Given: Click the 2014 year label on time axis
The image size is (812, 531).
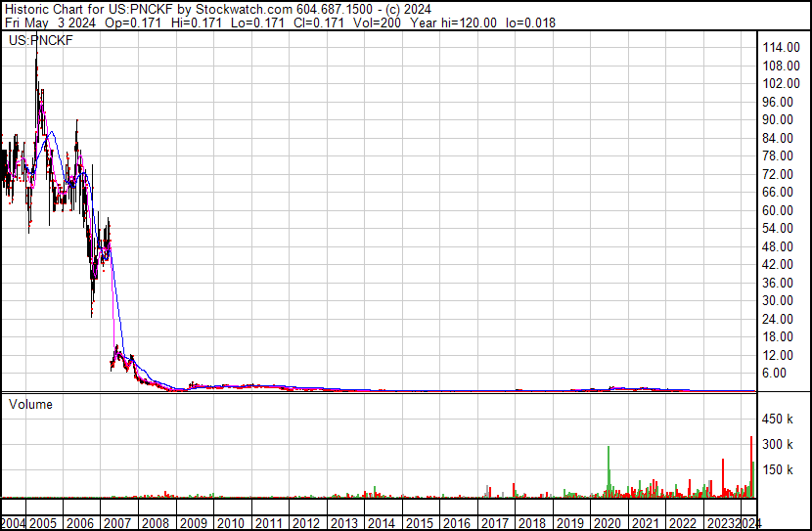Looking at the screenshot, I should coord(382,523).
